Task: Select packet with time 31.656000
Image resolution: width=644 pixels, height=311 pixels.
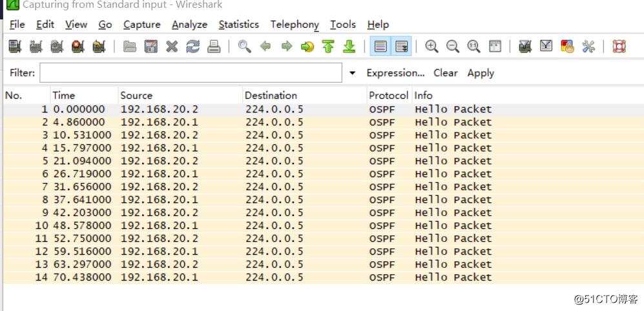Action: [324, 187]
